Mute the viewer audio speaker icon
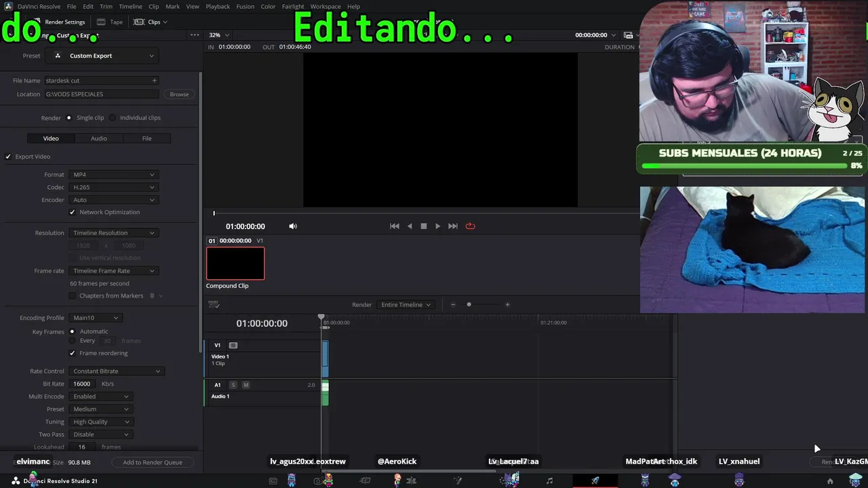 [293, 226]
